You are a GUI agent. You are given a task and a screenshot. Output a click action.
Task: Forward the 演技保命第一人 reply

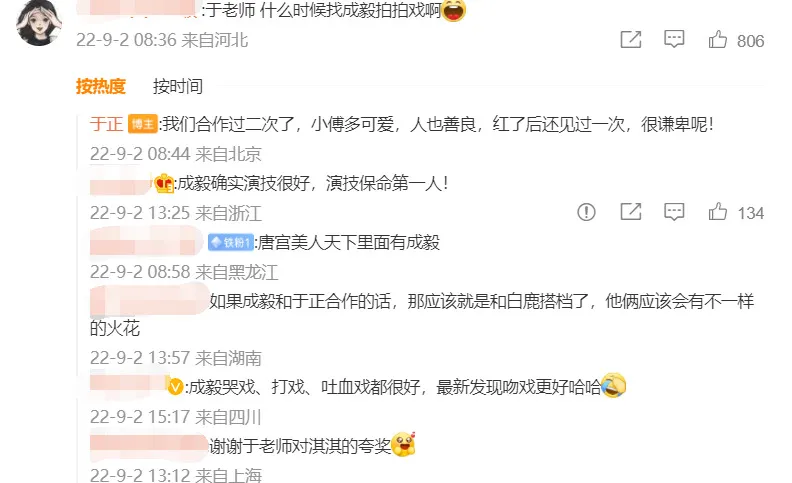click(x=630, y=212)
